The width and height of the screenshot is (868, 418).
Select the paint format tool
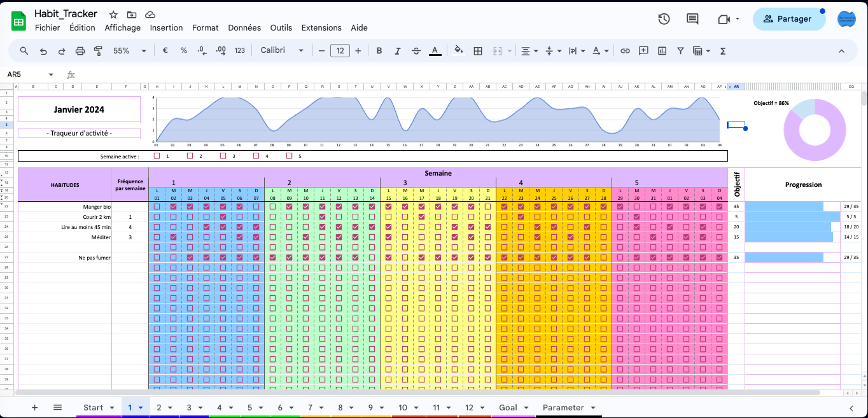(99, 50)
